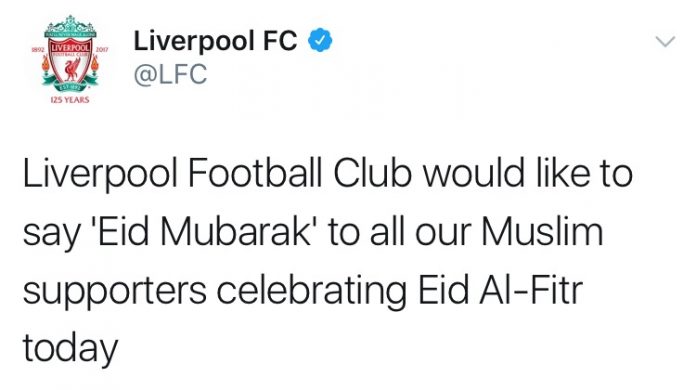Click the word 'celebrating' in tweet body
This screenshot has width=696, height=390.
point(312,292)
